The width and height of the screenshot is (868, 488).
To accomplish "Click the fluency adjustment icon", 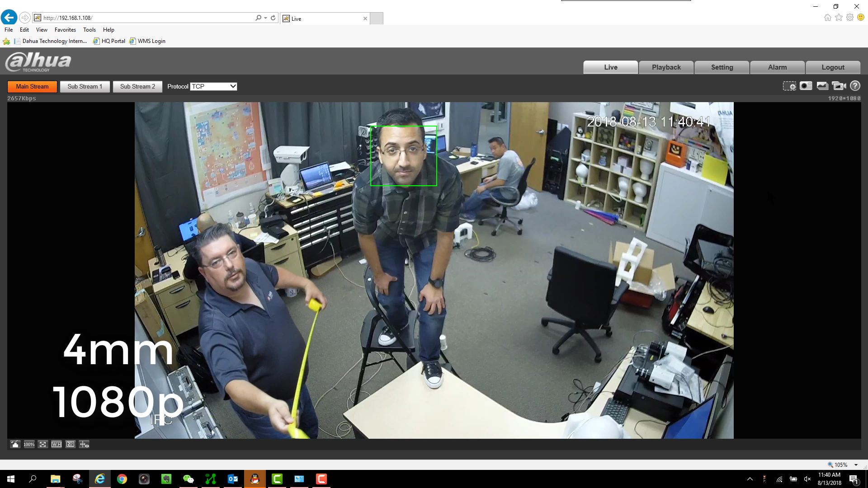I will click(x=70, y=444).
